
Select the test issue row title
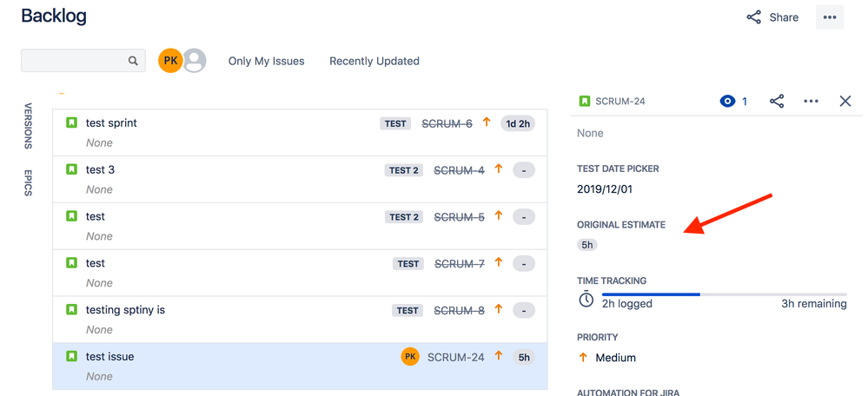109,357
